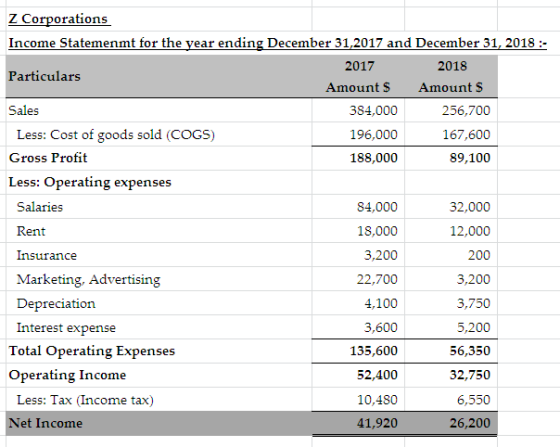Click 'Total Operating Expenses' label
This screenshot has height=447, width=560.
(x=92, y=351)
